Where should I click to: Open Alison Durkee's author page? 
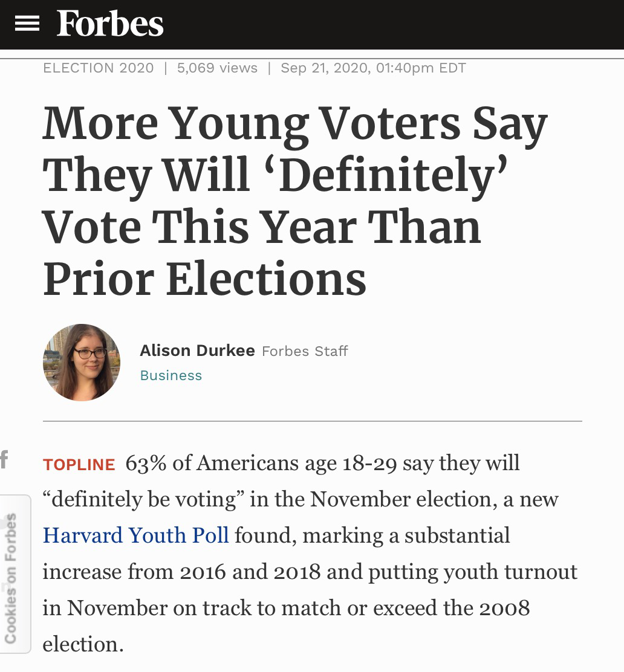(x=197, y=351)
